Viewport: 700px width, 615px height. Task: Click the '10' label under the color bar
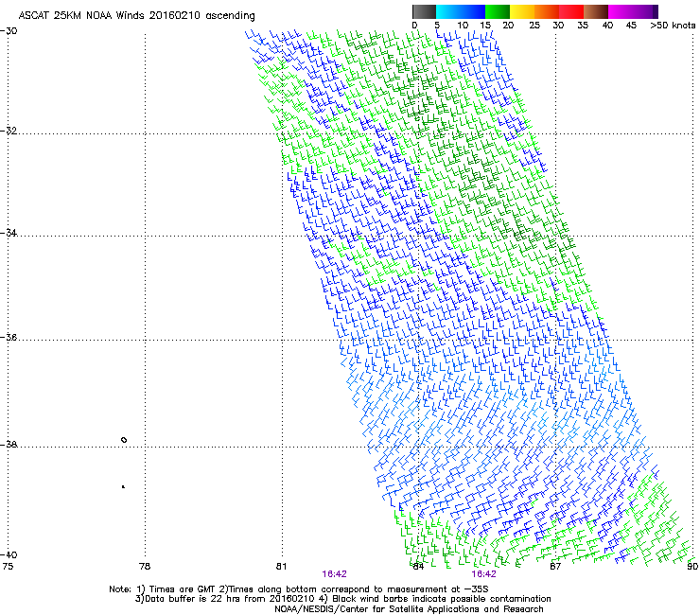coord(463,26)
